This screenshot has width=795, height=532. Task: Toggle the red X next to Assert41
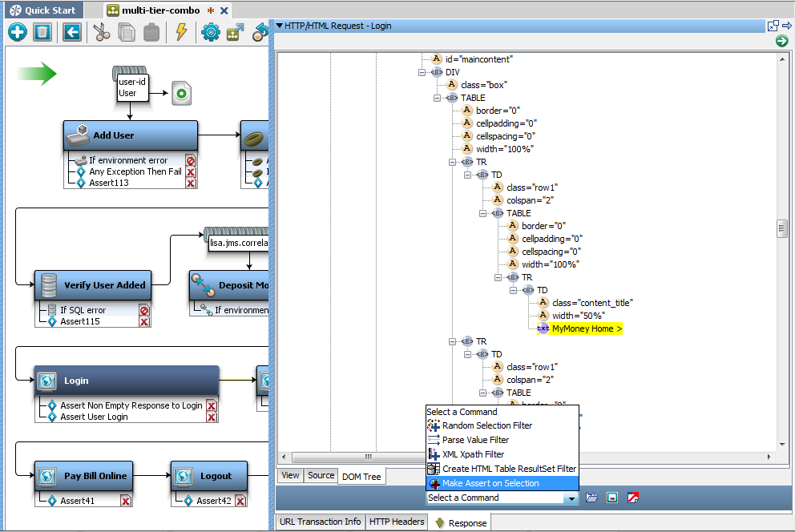(126, 501)
